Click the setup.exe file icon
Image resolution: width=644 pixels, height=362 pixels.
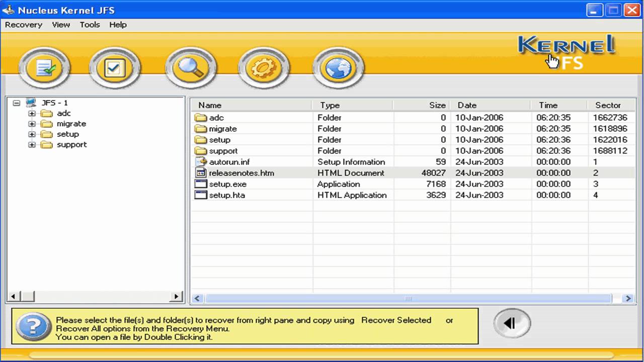(x=201, y=184)
